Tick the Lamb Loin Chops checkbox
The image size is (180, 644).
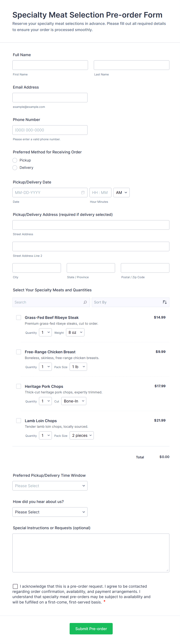click(x=19, y=421)
